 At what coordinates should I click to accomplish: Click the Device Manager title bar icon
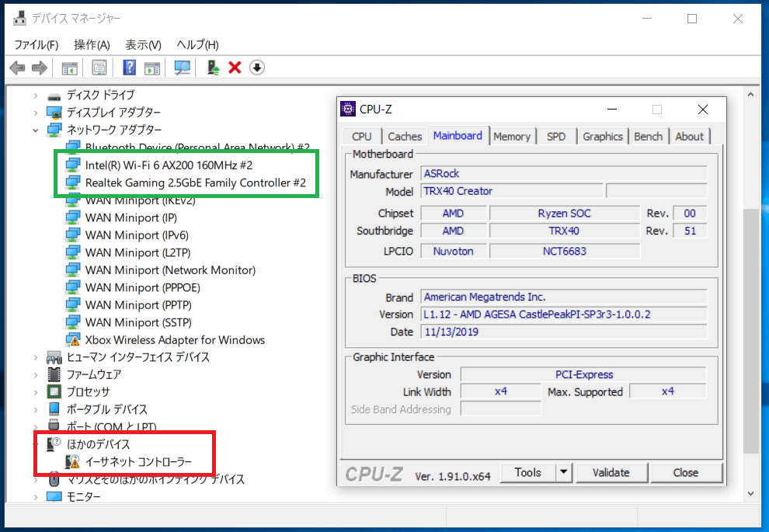pos(19,18)
